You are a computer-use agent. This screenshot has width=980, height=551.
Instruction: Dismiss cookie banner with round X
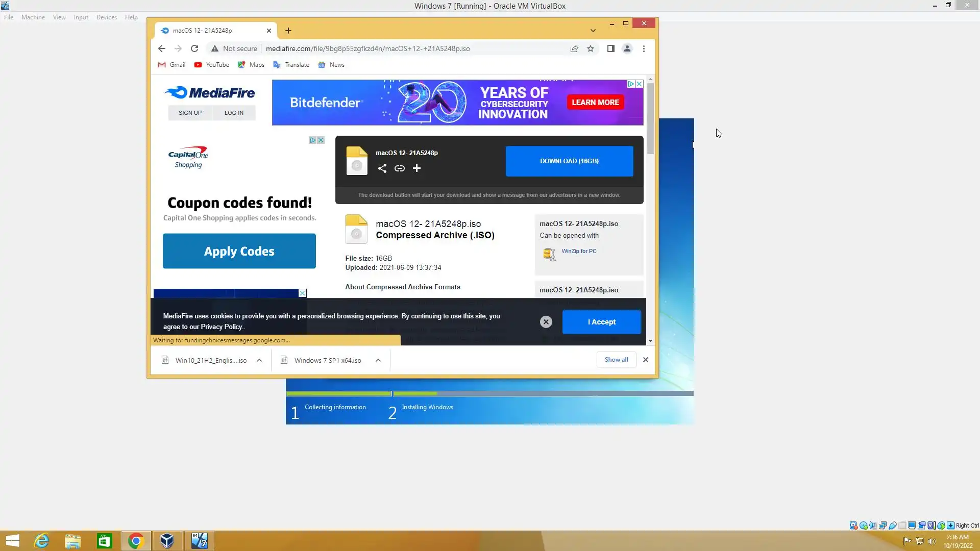[546, 322]
